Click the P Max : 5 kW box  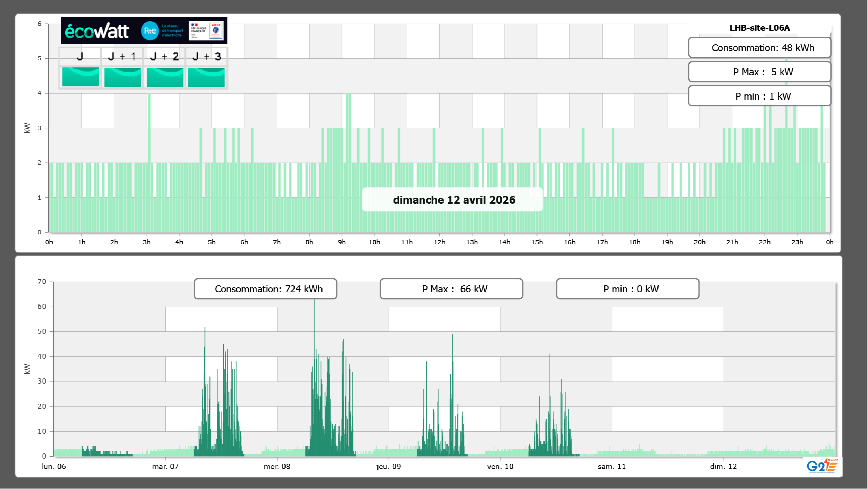click(759, 72)
